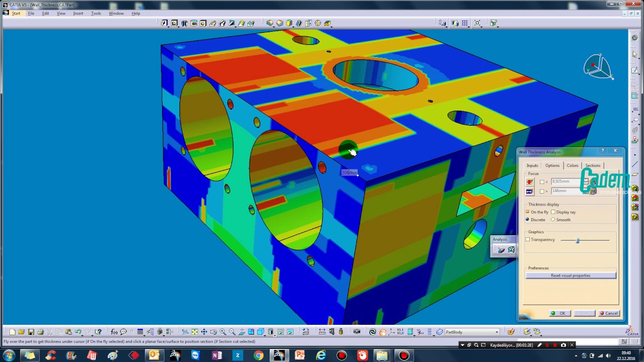Open the Window menu

click(x=116, y=14)
